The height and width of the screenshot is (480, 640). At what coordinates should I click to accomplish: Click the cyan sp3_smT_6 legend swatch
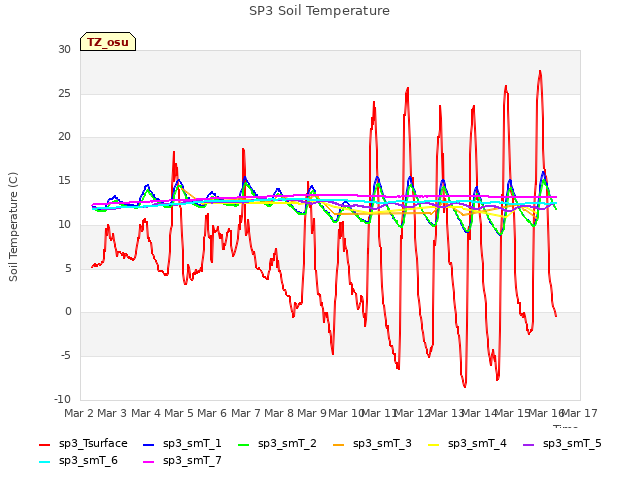(x=44, y=462)
